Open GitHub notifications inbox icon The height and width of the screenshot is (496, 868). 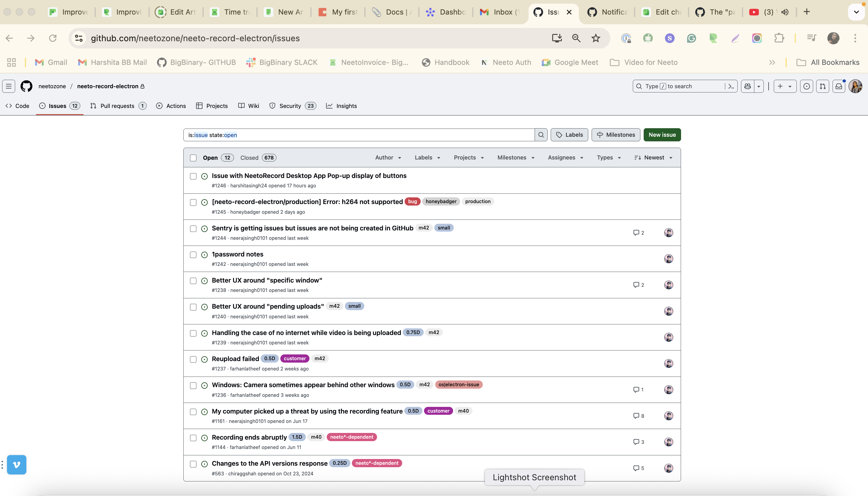pos(839,86)
